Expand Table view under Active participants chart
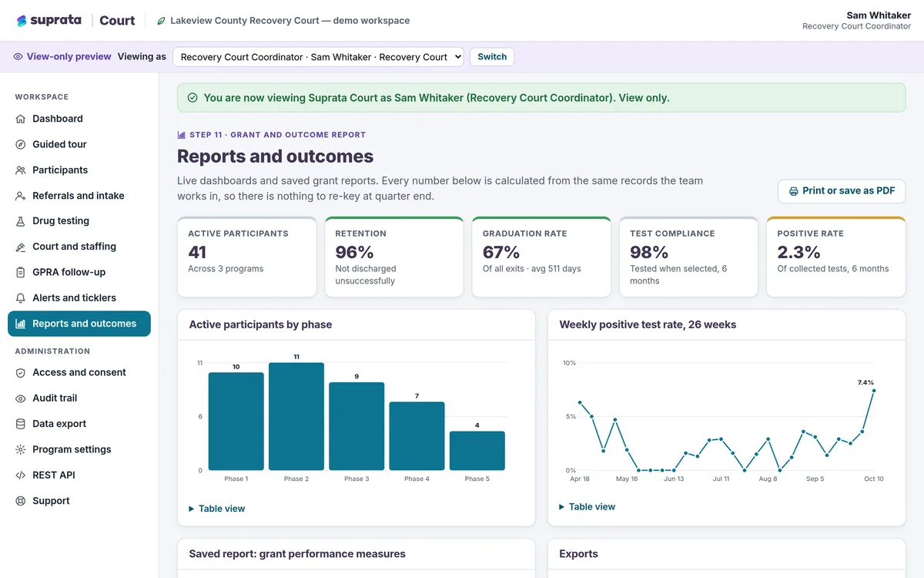This screenshot has height=578, width=924. click(217, 509)
